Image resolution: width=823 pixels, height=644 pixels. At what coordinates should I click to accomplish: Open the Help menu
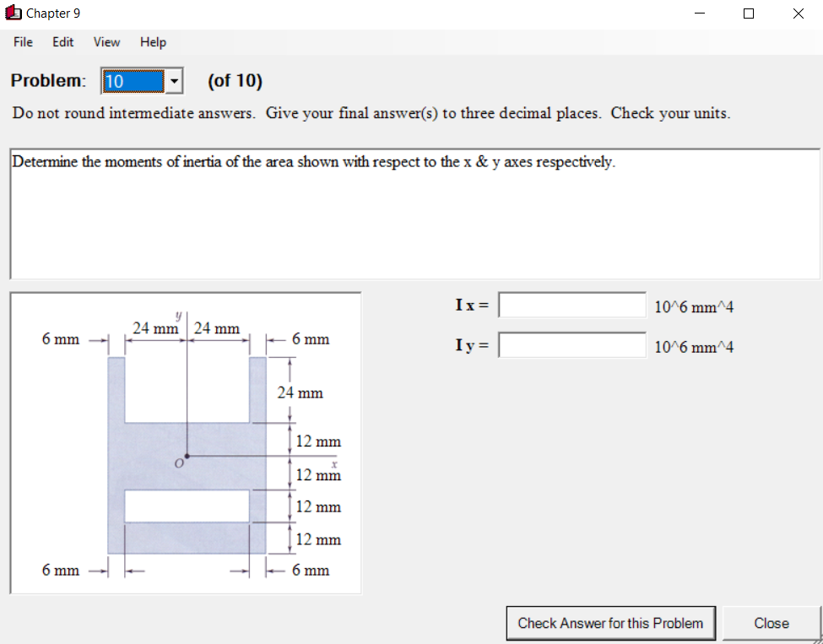coord(152,41)
